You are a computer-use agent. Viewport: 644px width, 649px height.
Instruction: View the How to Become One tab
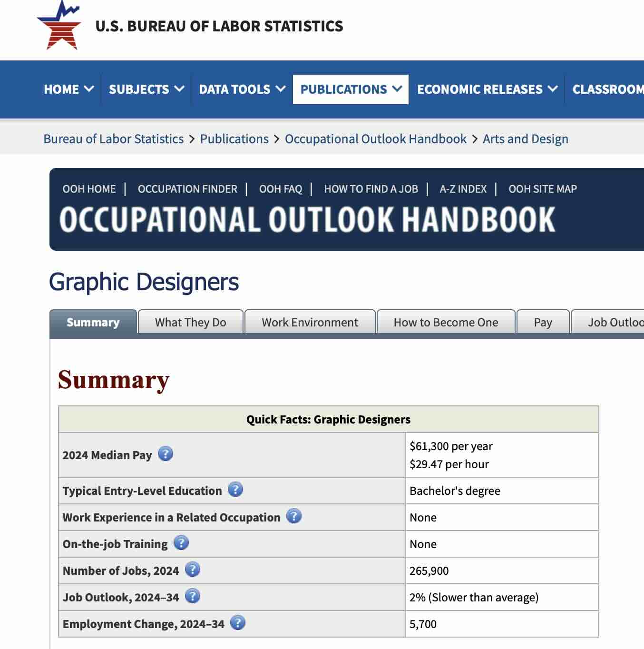(x=445, y=322)
